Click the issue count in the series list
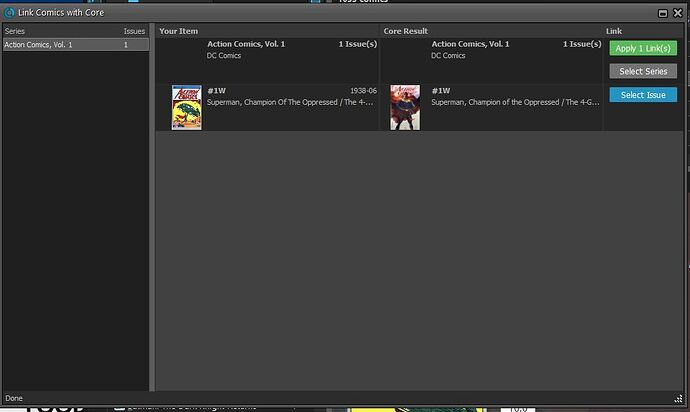Image resolution: width=690 pixels, height=412 pixels. [x=126, y=45]
